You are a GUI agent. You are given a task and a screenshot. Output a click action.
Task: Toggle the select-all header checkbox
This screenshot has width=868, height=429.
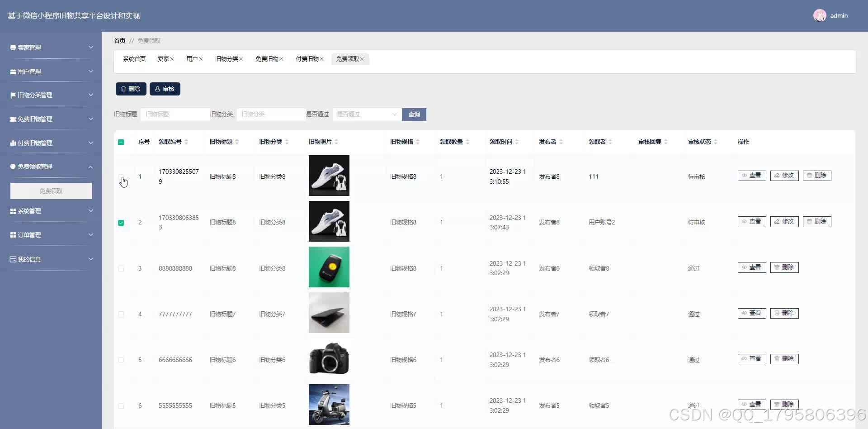pyautogui.click(x=121, y=142)
